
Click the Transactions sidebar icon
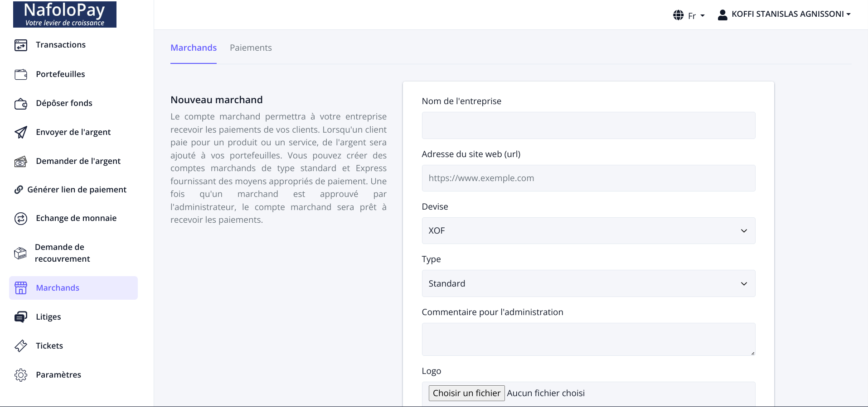click(21, 45)
